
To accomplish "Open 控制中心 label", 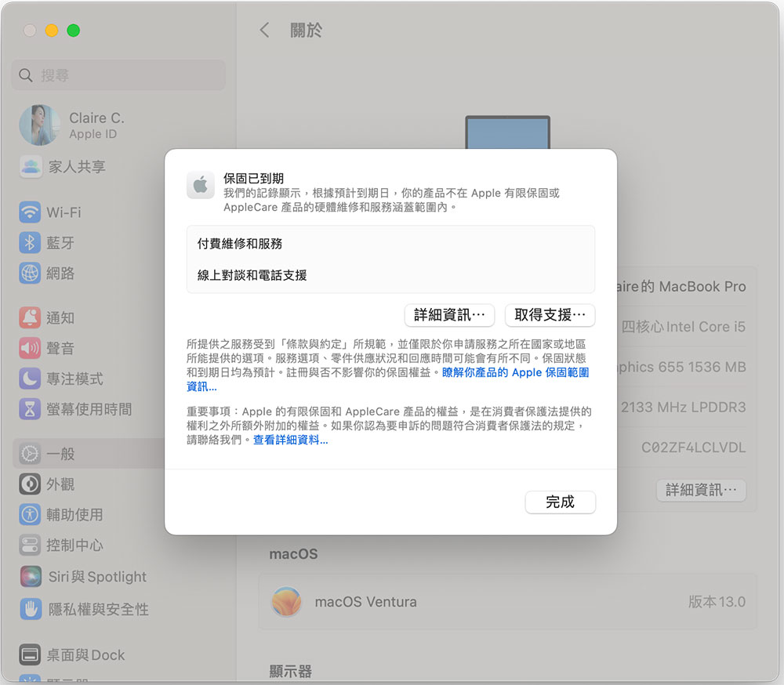I will point(74,545).
